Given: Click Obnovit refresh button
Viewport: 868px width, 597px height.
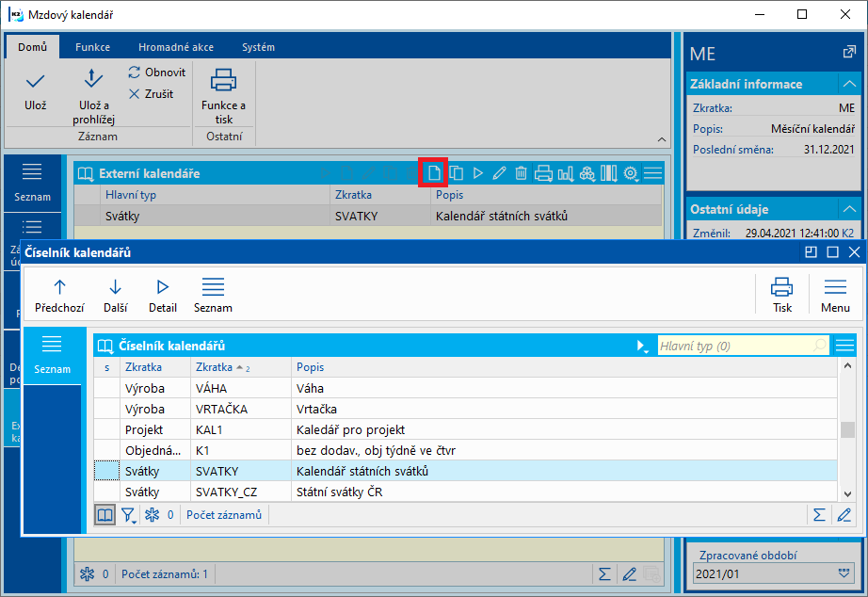Looking at the screenshot, I should (157, 72).
